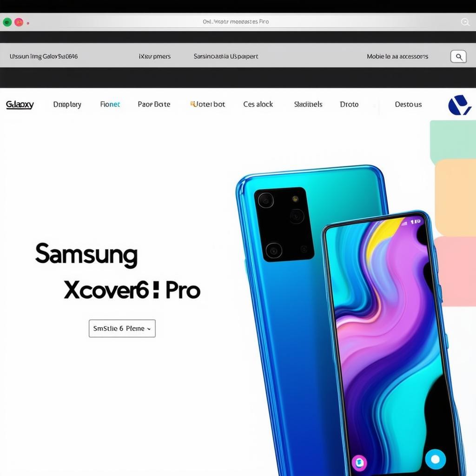Click the Destous link
This screenshot has width=476, height=476.
[408, 105]
